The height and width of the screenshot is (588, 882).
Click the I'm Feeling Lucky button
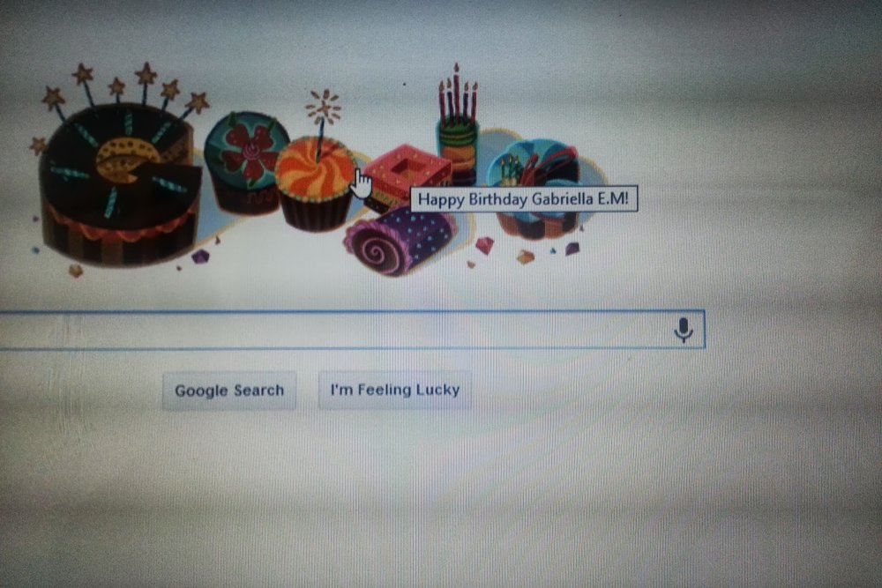click(x=395, y=390)
